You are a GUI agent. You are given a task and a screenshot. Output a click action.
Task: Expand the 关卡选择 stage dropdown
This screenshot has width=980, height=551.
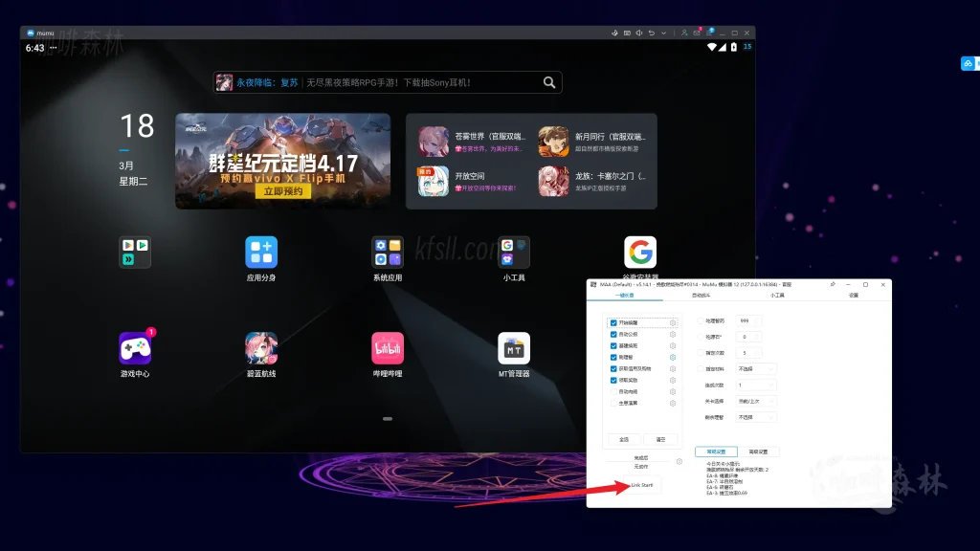756,401
